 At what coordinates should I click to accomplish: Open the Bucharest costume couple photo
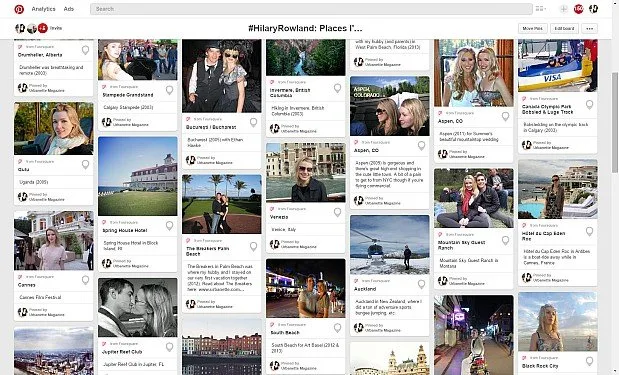pyautogui.click(x=222, y=76)
